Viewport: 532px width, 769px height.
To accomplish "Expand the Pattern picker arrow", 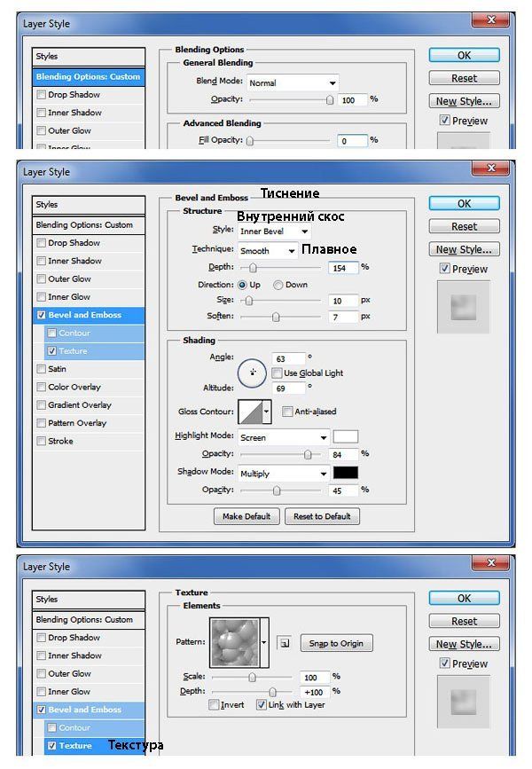I will click(x=264, y=642).
